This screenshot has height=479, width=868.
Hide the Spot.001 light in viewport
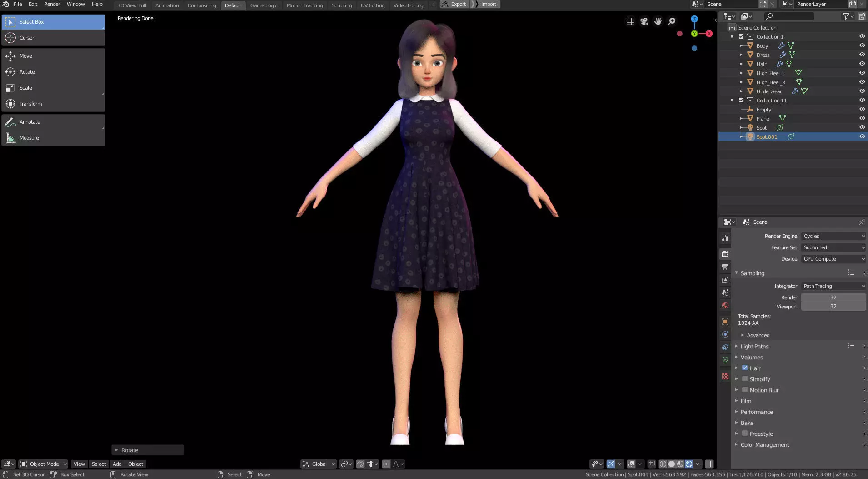[x=862, y=136]
